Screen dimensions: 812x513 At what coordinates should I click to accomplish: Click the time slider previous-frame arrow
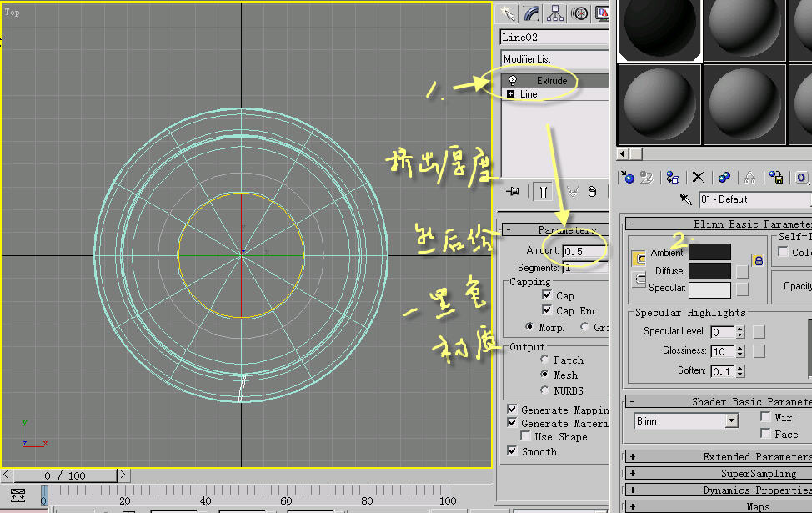[x=6, y=474]
